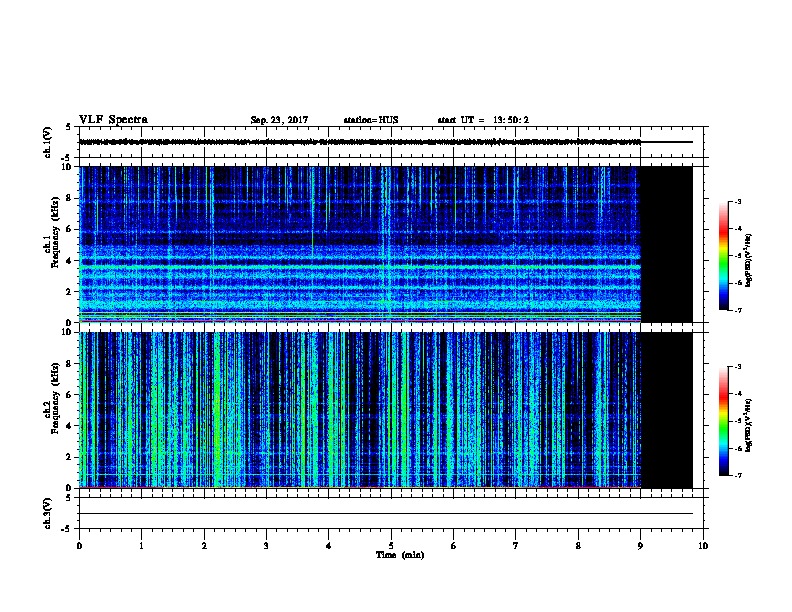
Task: Click the "ch.1(V)" waveform axis label
Action: tap(47, 142)
